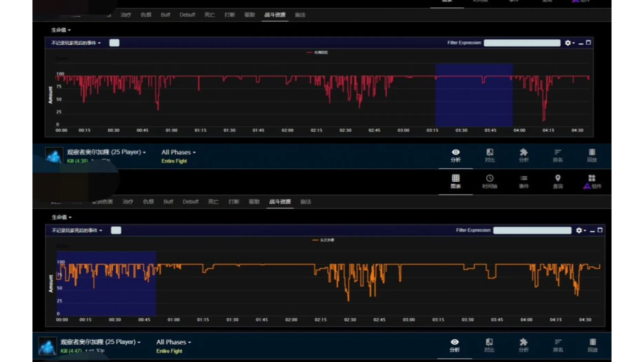644x362 pixels.
Task: Open the lower 不记录玩家死后的事件 dropdown
Action: point(77,230)
